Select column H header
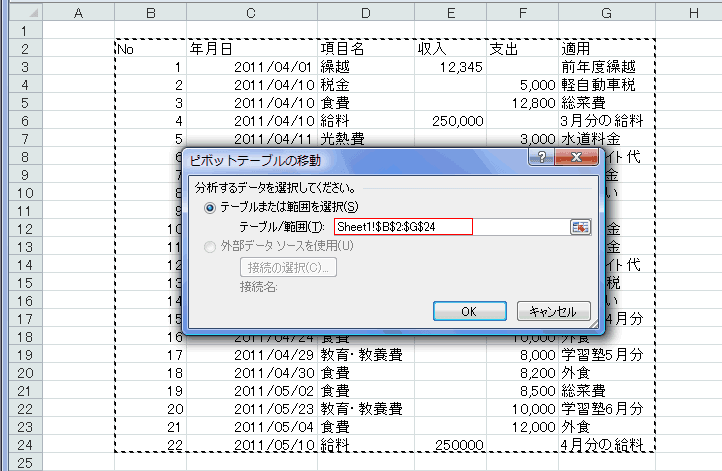Screen dimensions: 722x471 pyautogui.click(x=689, y=12)
